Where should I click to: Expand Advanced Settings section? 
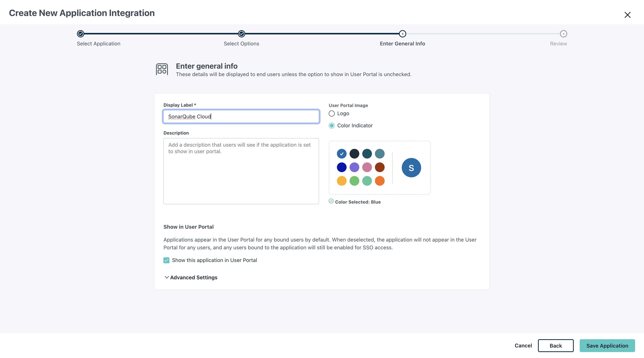pyautogui.click(x=191, y=278)
